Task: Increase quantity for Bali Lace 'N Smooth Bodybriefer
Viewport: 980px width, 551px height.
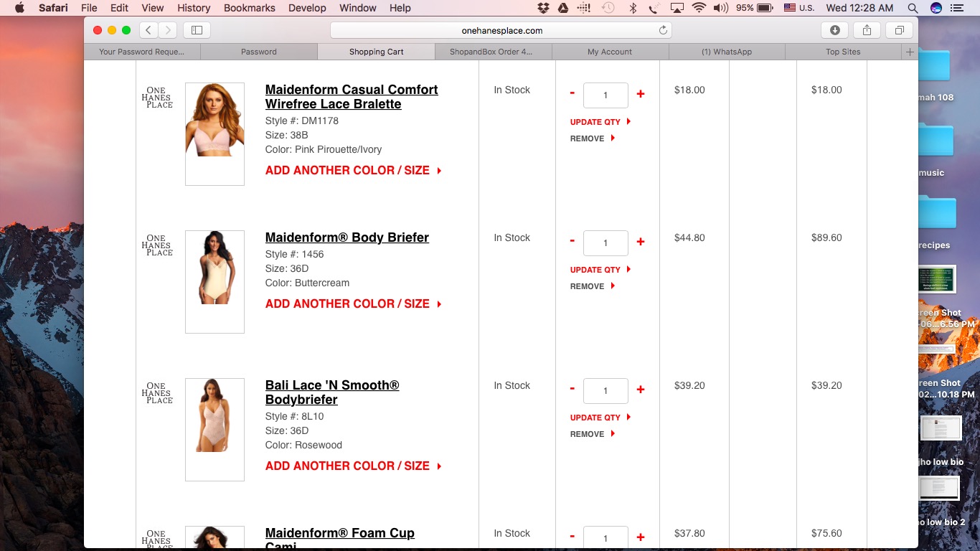Action: pyautogui.click(x=641, y=390)
